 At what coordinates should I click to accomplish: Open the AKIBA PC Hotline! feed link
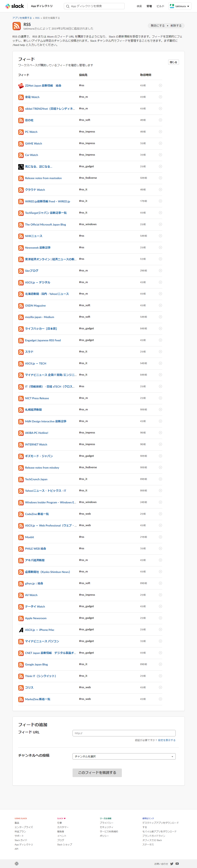click(37, 433)
